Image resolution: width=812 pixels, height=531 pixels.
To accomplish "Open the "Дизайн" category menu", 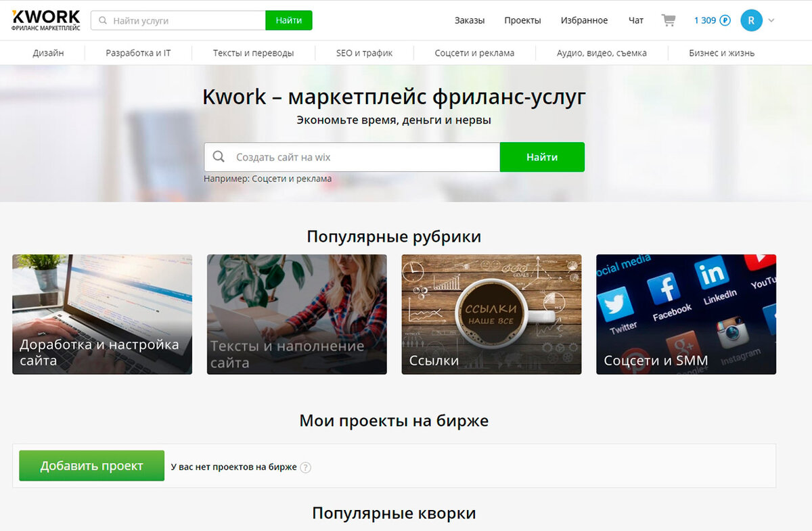I will tap(48, 53).
